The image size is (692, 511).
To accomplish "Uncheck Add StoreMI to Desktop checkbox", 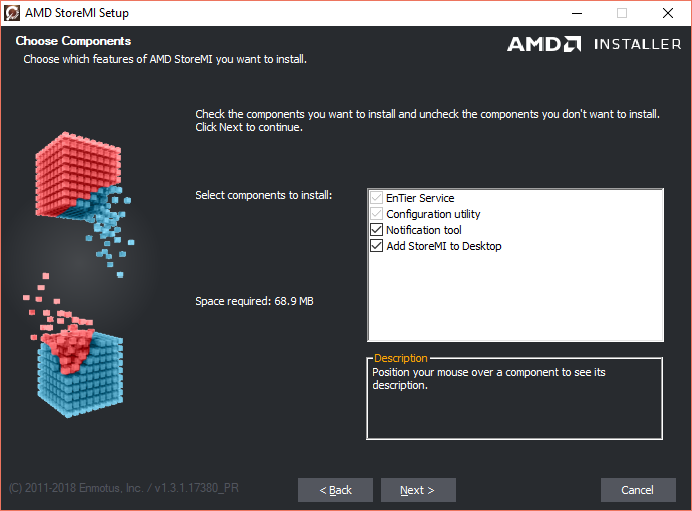I will 377,246.
